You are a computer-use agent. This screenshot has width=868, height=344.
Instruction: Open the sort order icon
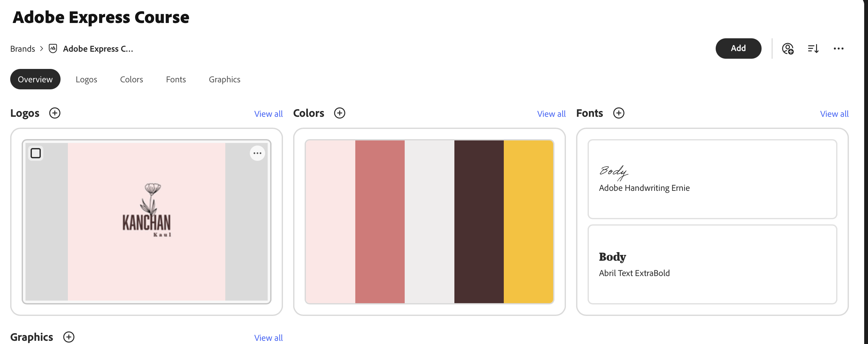(814, 49)
